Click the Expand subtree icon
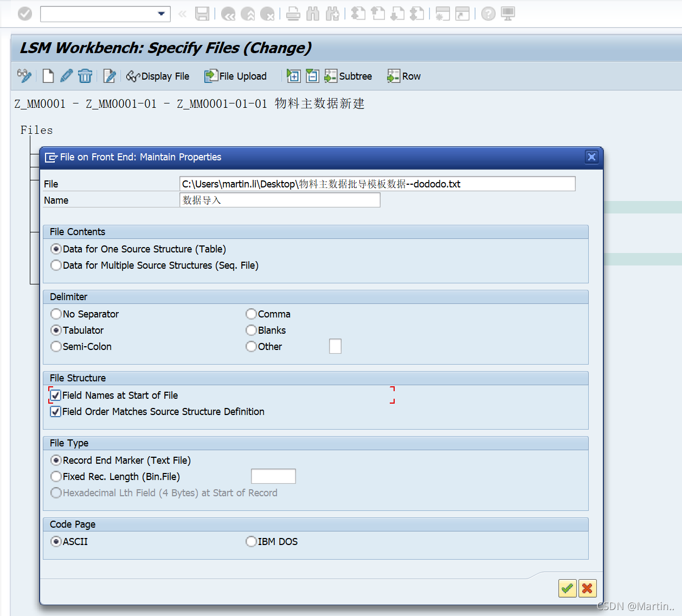The height and width of the screenshot is (616, 682). point(293,76)
